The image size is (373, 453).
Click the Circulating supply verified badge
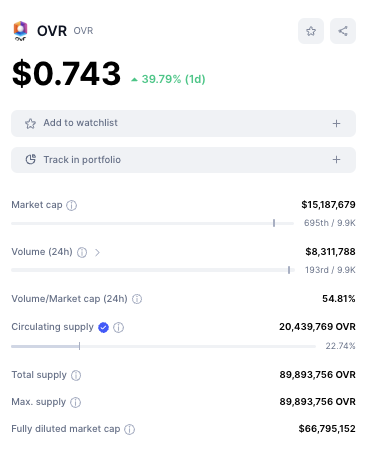click(103, 328)
